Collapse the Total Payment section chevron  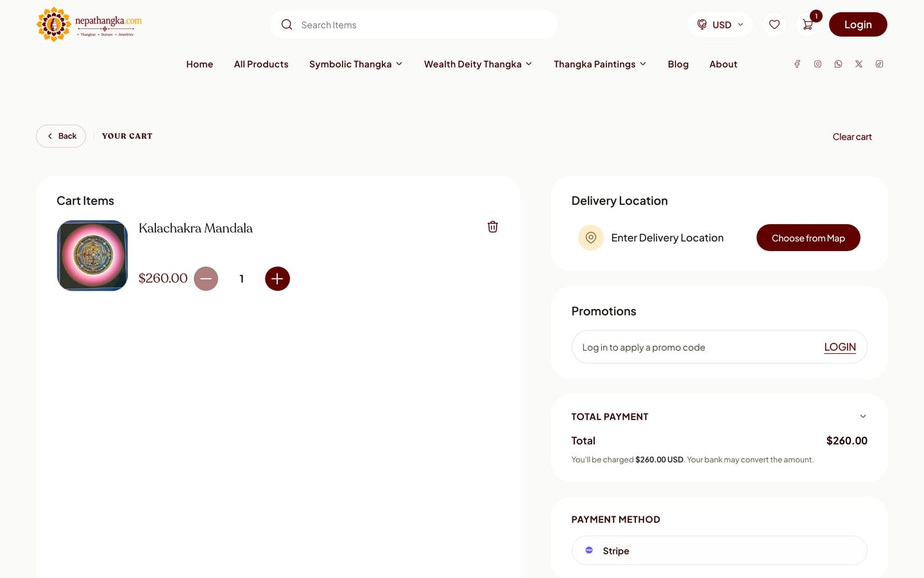pos(863,416)
